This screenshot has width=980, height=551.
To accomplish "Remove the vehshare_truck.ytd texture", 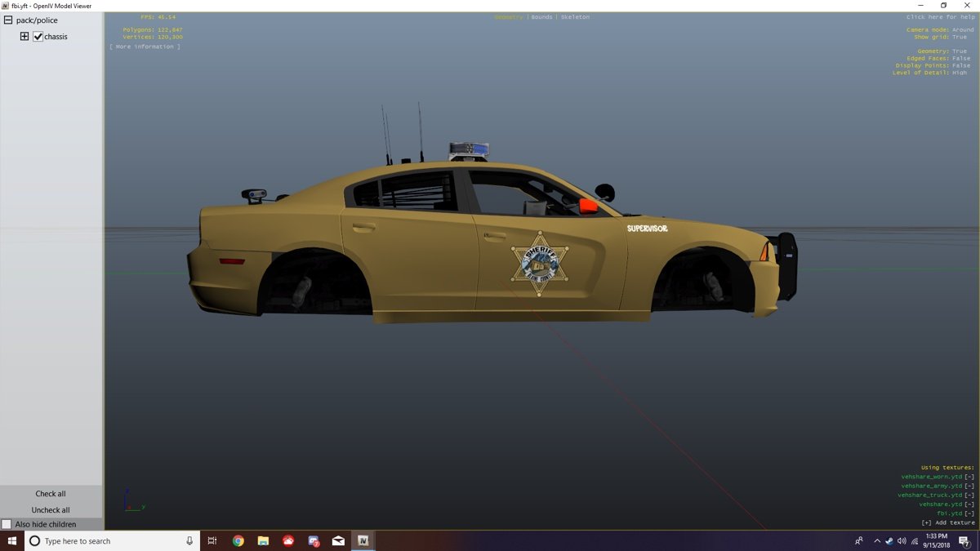I will 969,495.
